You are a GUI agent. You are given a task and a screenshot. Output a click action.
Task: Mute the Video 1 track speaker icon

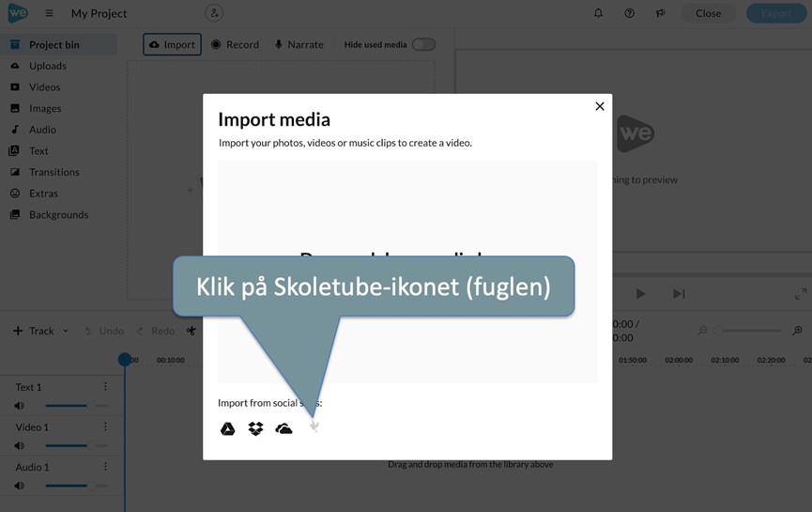(x=19, y=445)
